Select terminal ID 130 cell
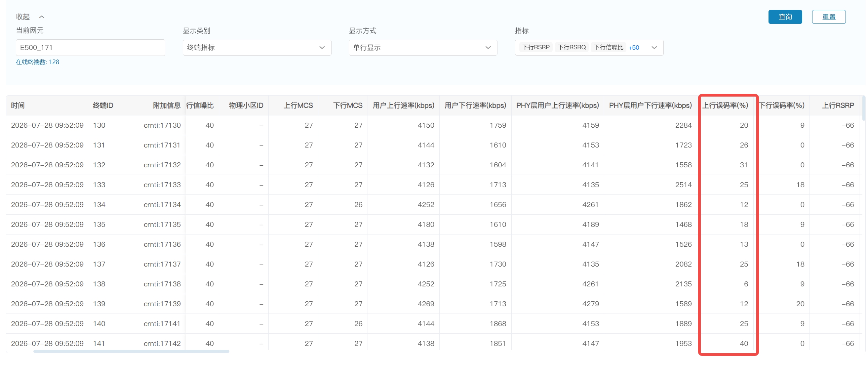This screenshot has width=868, height=379. coord(99,125)
